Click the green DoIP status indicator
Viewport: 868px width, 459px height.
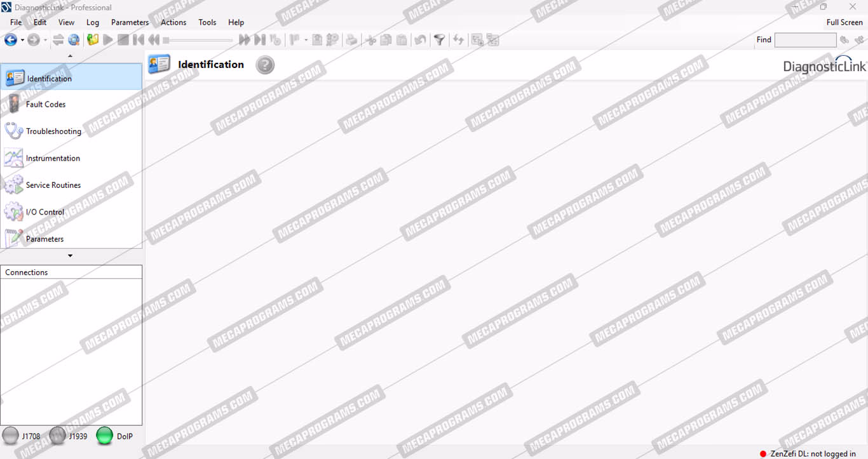coord(105,436)
